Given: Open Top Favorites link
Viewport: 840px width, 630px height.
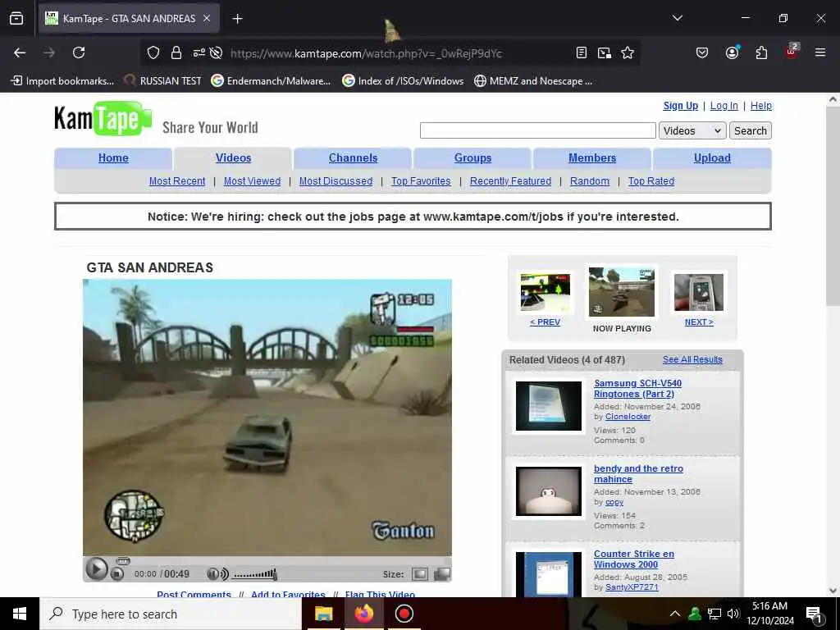Looking at the screenshot, I should coord(421,181).
